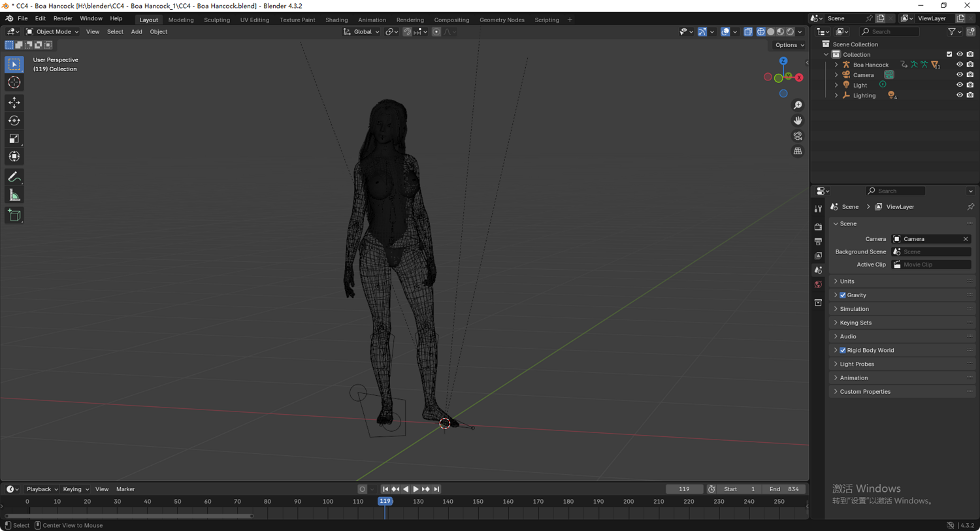
Task: Click the End frame field
Action: coord(784,489)
